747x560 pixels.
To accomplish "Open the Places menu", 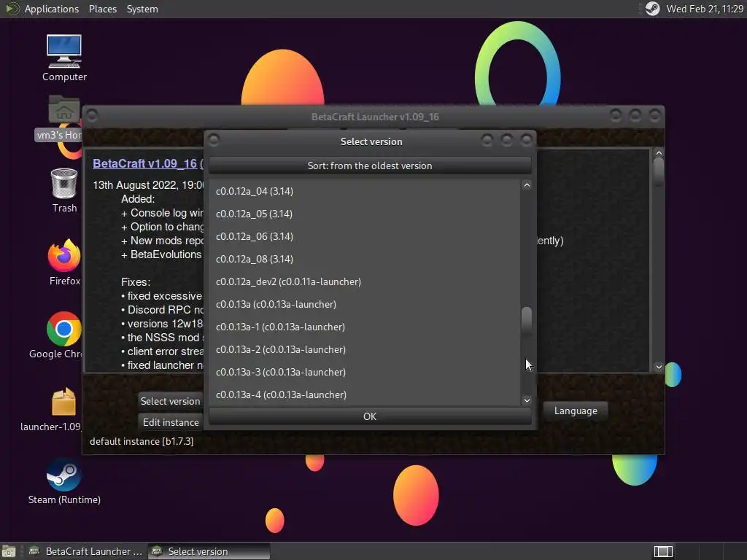I will (x=102, y=9).
